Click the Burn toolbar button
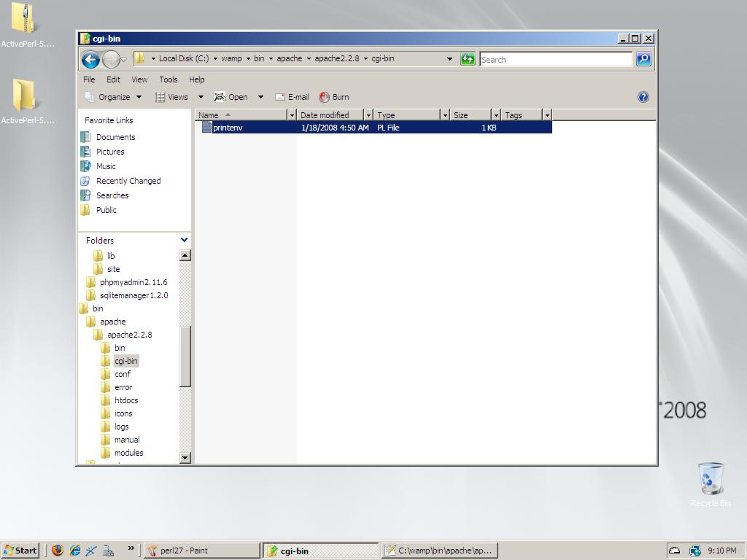Image resolution: width=747 pixels, height=560 pixels. (x=334, y=97)
